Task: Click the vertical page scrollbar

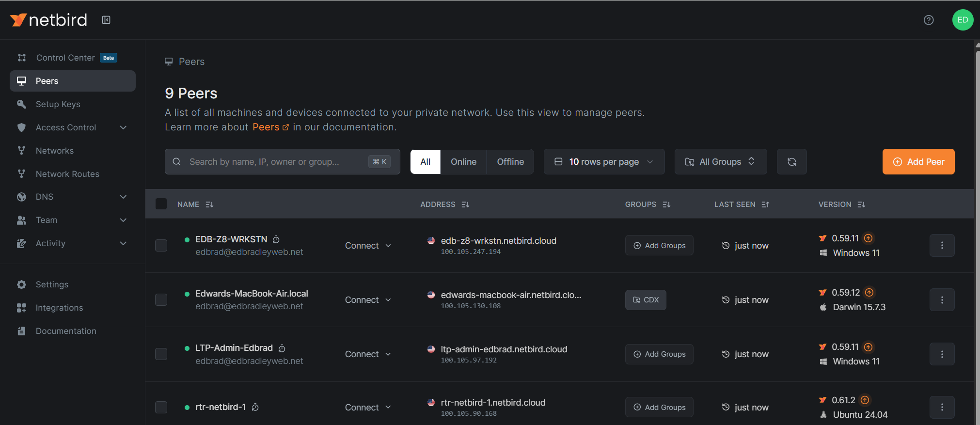Action: (x=977, y=233)
